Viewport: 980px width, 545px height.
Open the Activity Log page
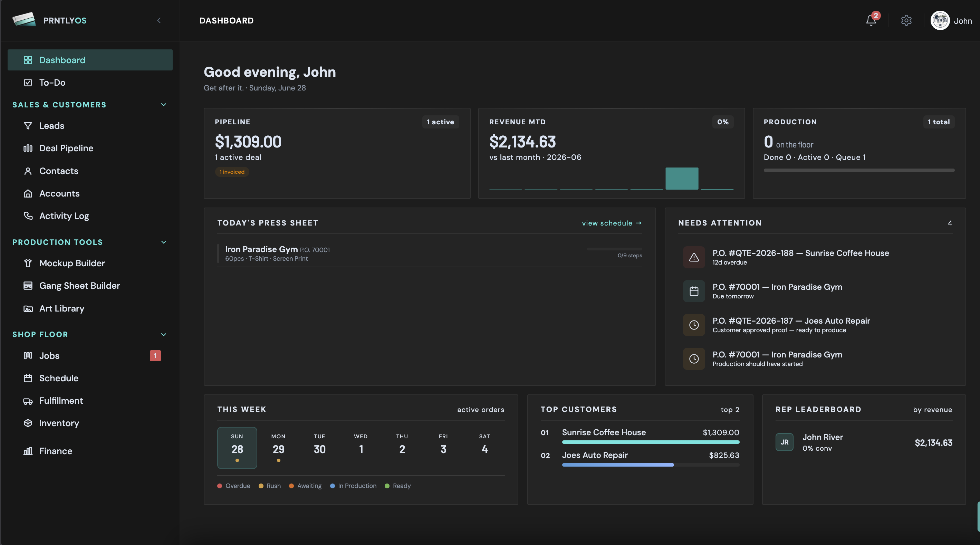pos(90,216)
